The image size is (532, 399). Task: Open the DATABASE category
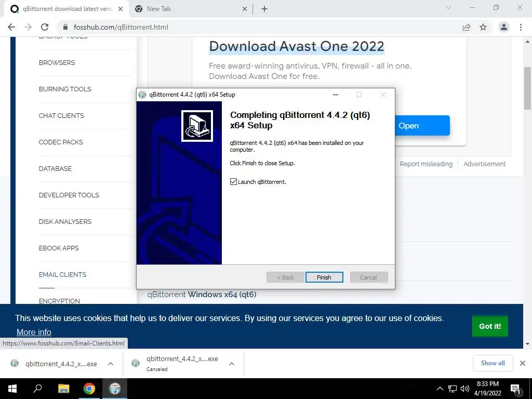tap(55, 169)
